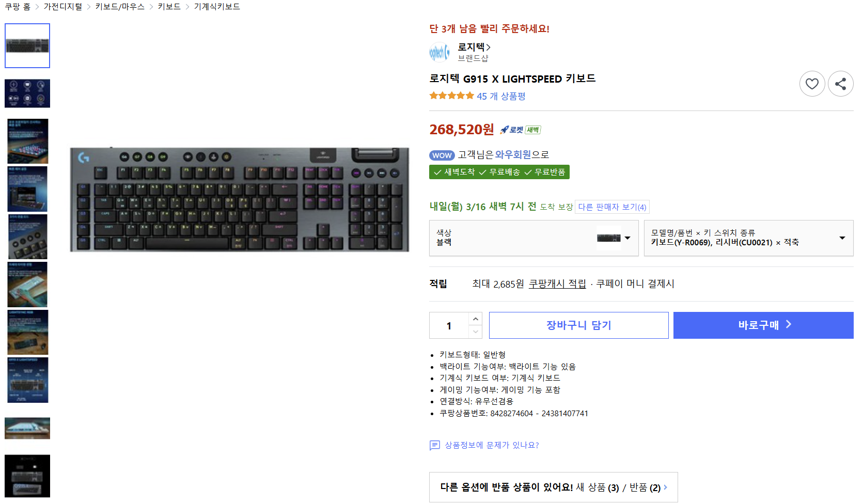Expand the other options 반품 상품 banner
Screen dimensions: 863x504
[x=553, y=487]
